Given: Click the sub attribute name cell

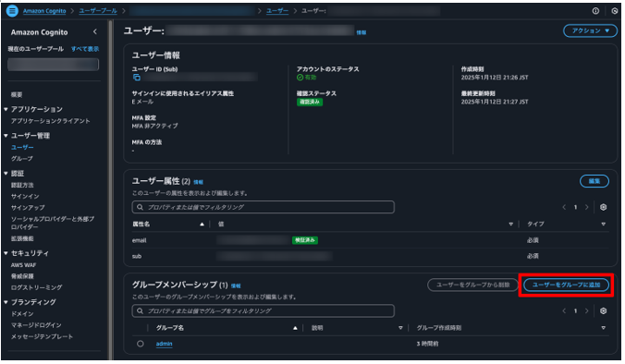Looking at the screenshot, I should click(x=137, y=256).
